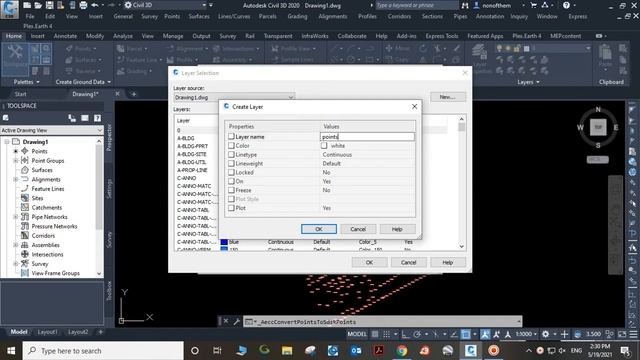Open the Corridors menu

coord(399,16)
